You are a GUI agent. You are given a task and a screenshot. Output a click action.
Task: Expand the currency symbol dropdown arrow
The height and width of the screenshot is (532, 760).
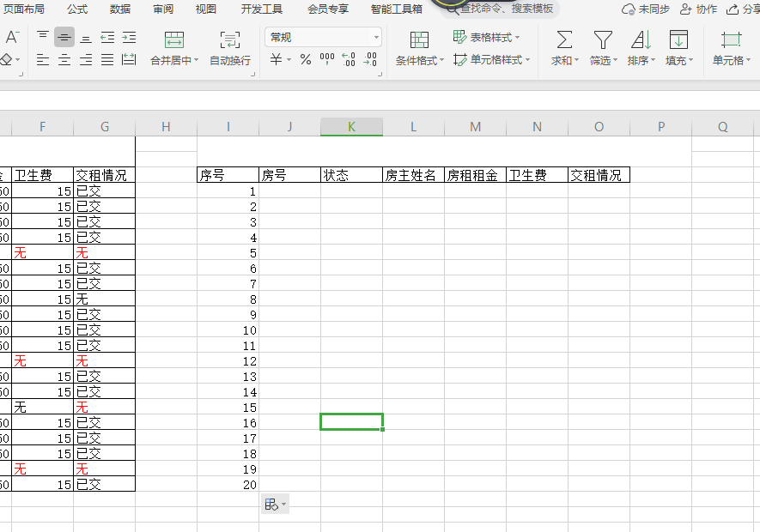(x=289, y=60)
